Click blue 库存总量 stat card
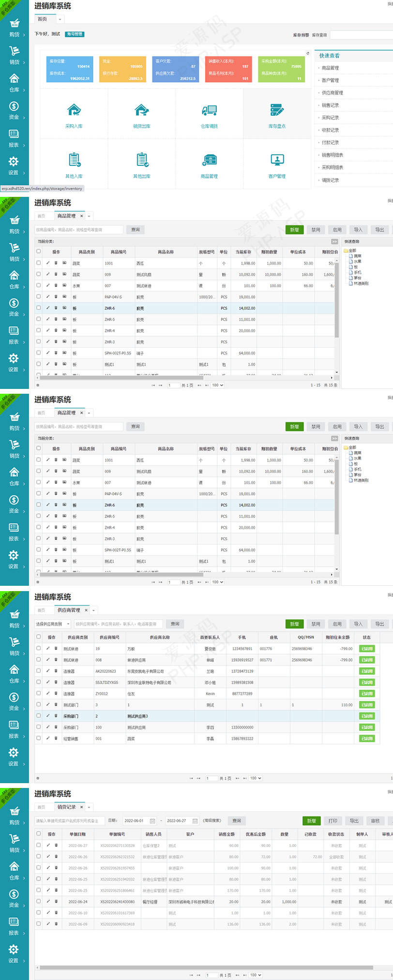The height and width of the screenshot is (980, 393). pos(70,69)
